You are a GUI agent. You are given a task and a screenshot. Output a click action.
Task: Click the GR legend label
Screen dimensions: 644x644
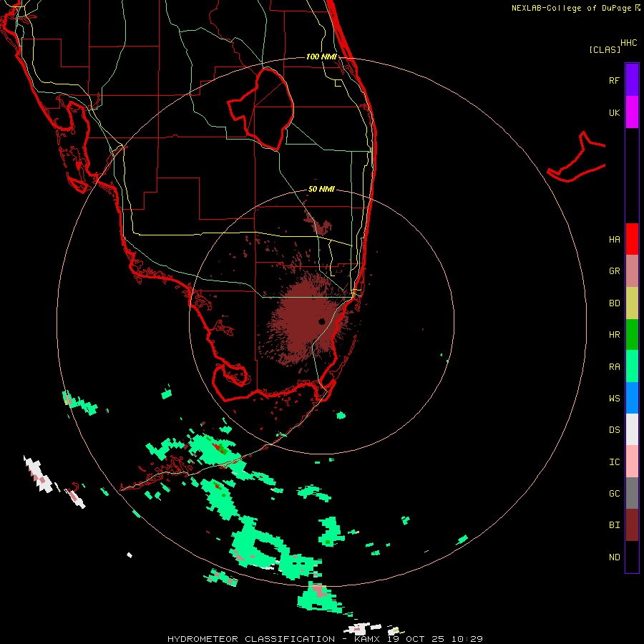(x=614, y=271)
